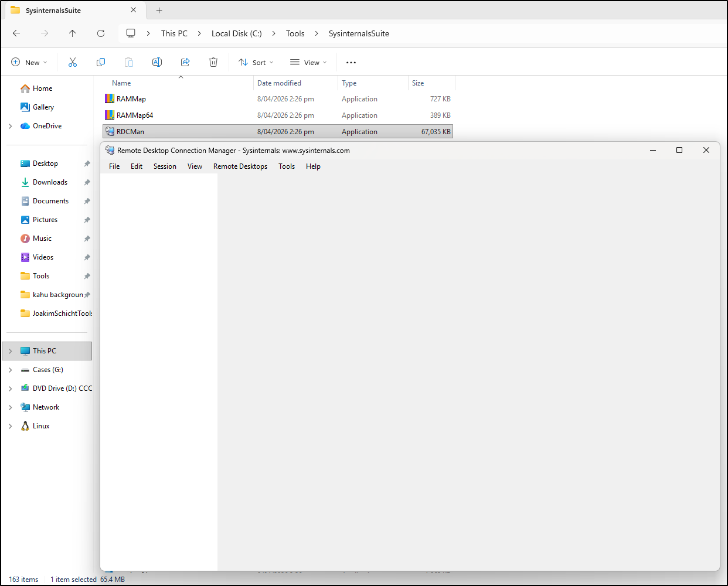Expand the Network tree node
Viewport: 728px width, 586px height.
point(10,407)
